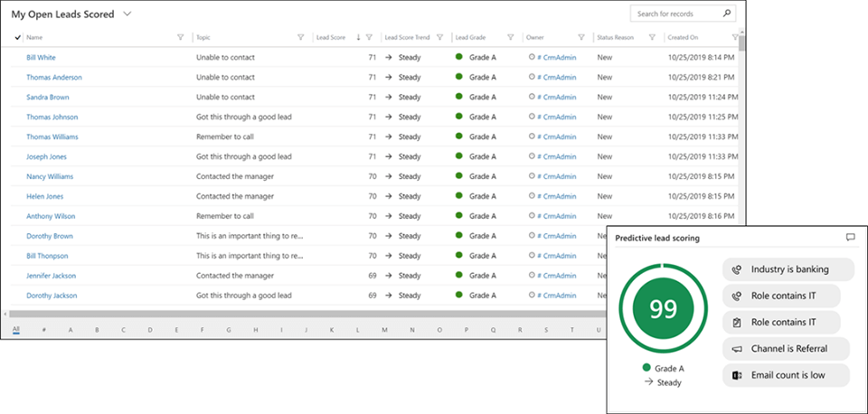Viewport: 868px width, 414px height.
Task: Open the Lead Score column filter dropdown
Action: (369, 38)
